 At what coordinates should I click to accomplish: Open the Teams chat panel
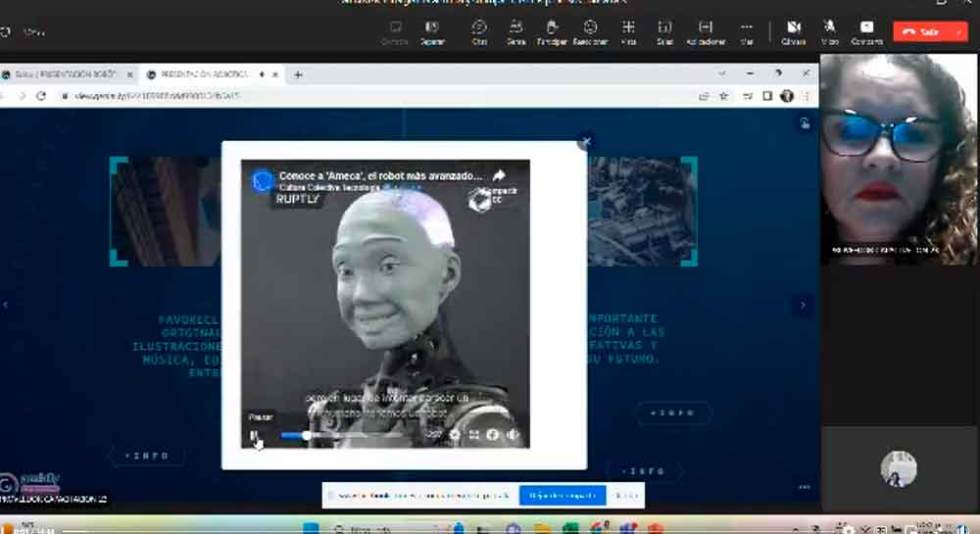479,30
